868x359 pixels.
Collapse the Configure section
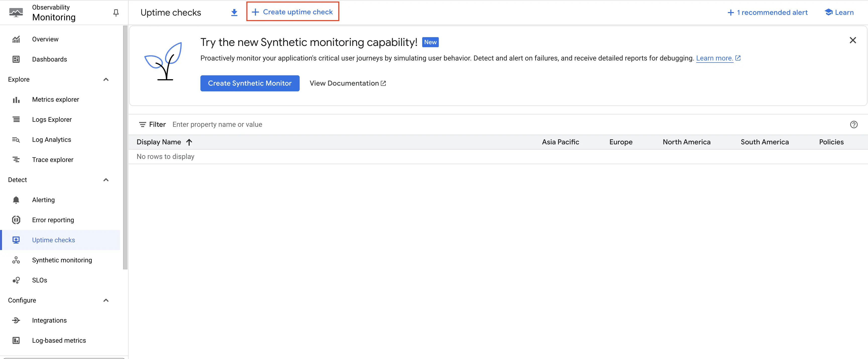point(106,301)
